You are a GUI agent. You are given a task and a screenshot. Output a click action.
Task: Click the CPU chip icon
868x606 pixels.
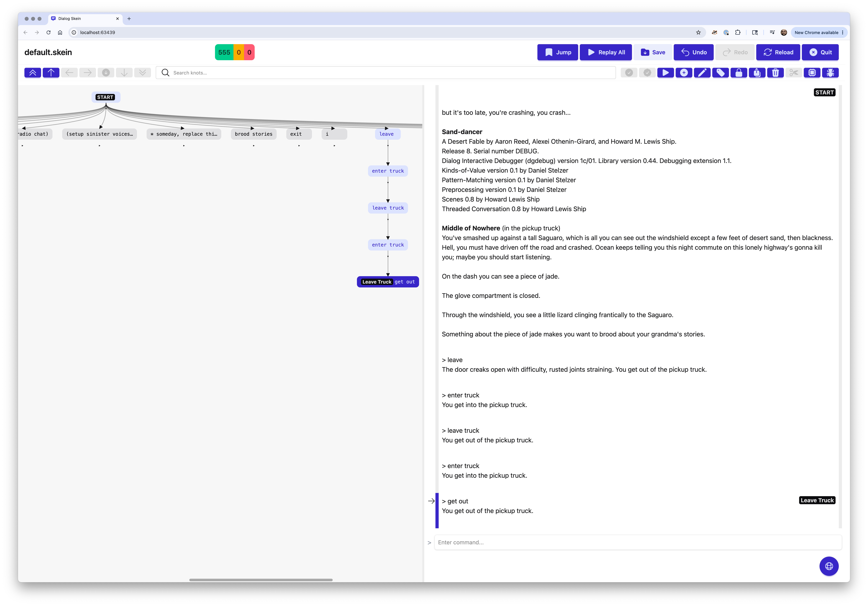point(812,73)
